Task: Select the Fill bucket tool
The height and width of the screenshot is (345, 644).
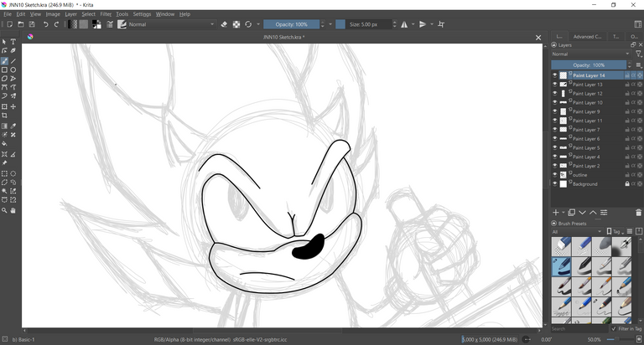Action: (x=4, y=144)
